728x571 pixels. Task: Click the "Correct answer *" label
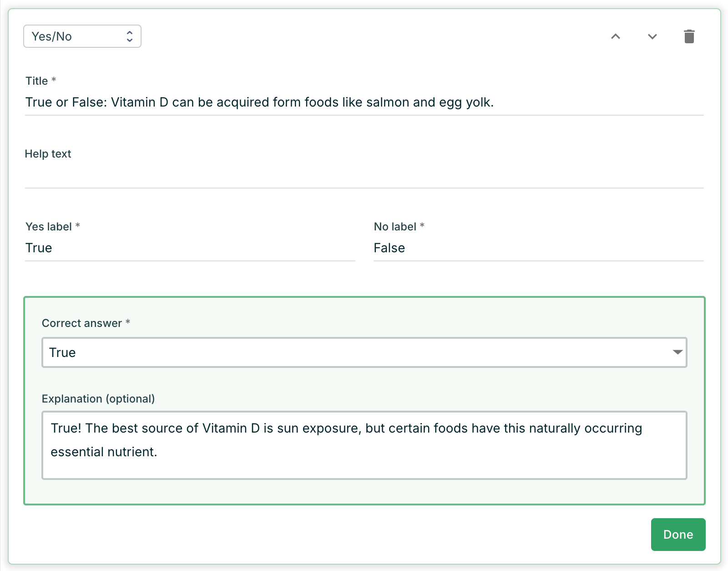tap(86, 323)
